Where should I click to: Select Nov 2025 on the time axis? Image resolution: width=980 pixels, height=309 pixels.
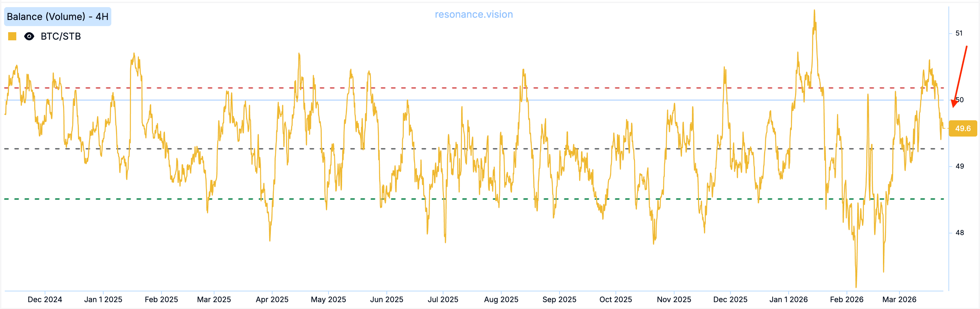pos(674,300)
